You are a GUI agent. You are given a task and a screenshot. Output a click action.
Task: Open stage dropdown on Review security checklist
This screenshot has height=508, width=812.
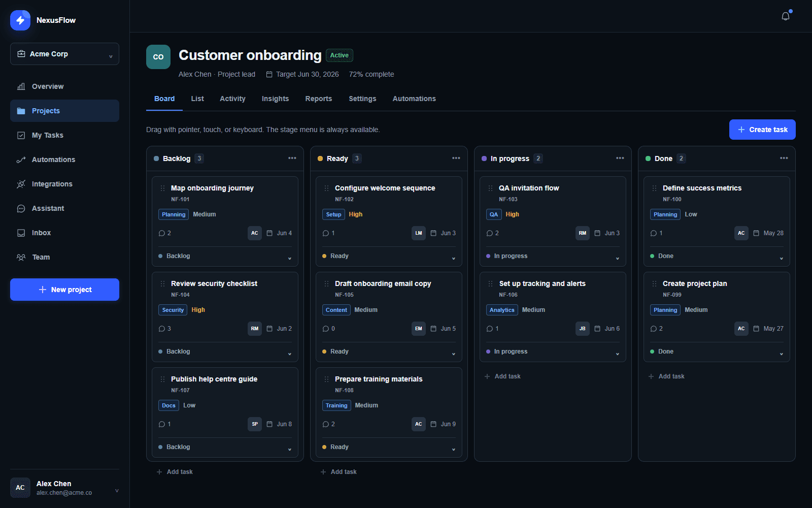click(225, 352)
